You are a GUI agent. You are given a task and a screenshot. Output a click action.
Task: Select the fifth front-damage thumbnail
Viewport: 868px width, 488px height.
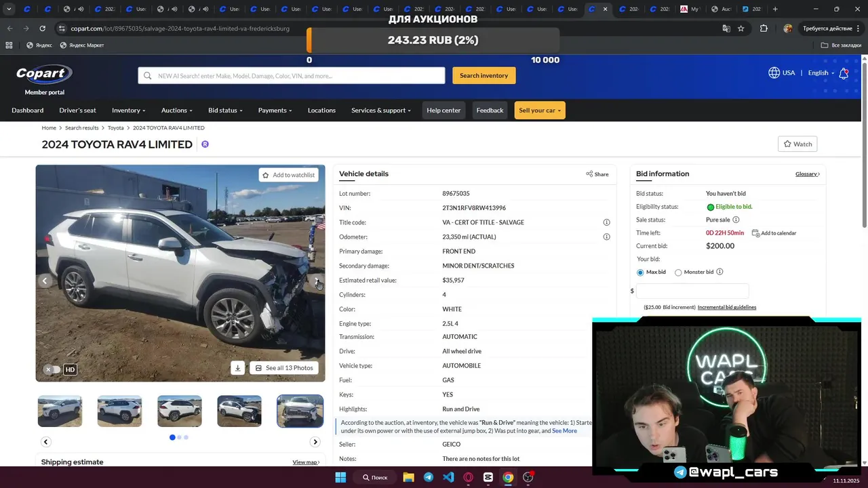(x=300, y=411)
